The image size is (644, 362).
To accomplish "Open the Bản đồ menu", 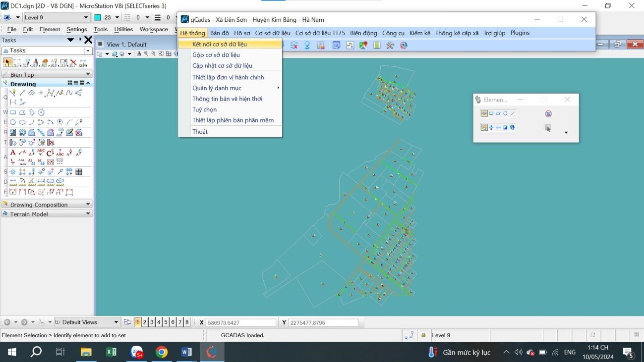I will (x=220, y=33).
